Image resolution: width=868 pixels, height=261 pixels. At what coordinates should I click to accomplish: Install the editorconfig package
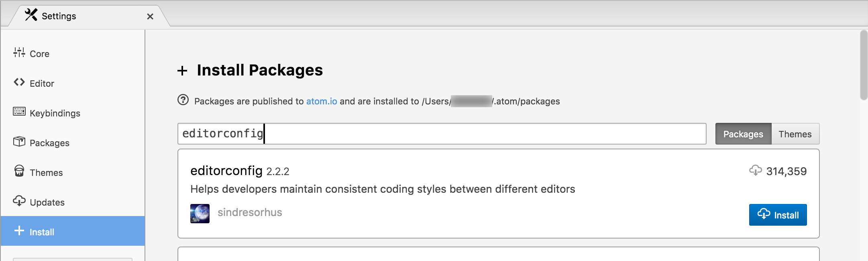[778, 215]
